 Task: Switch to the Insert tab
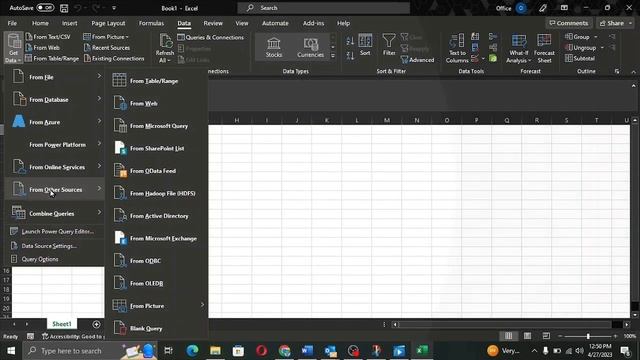pos(69,23)
